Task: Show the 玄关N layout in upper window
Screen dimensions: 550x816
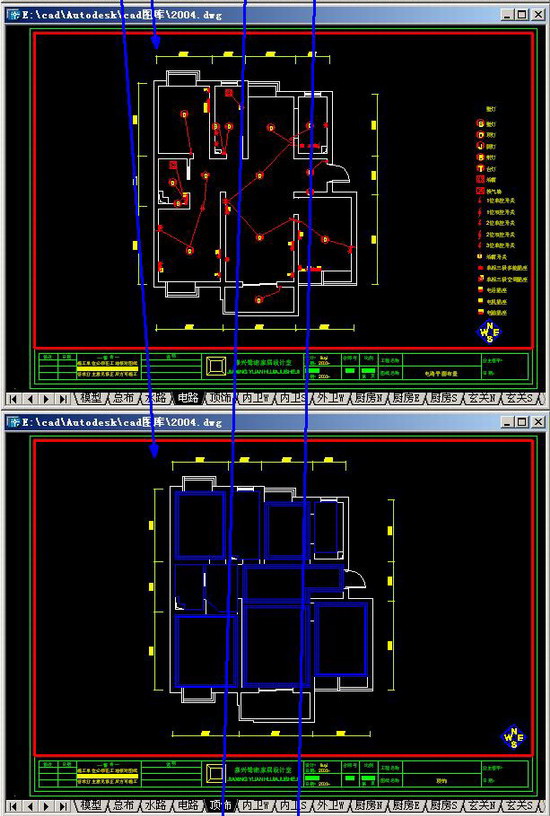Action: (x=481, y=399)
